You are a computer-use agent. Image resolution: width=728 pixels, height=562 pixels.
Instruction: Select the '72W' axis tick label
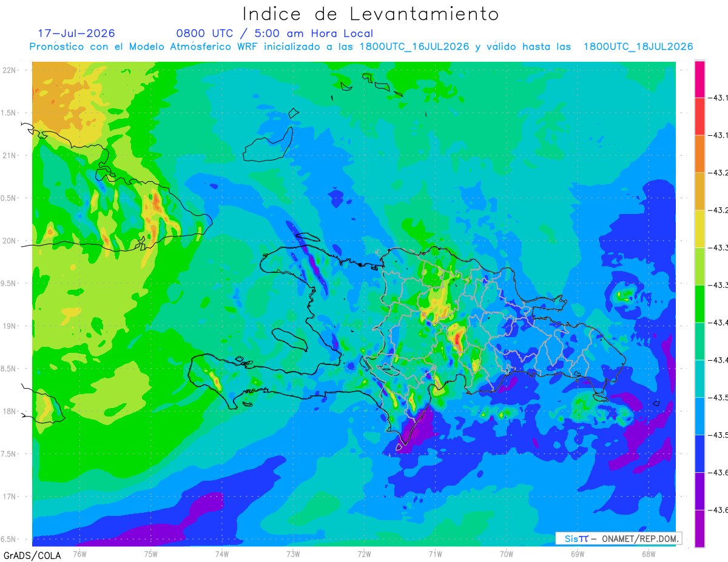tap(364, 553)
